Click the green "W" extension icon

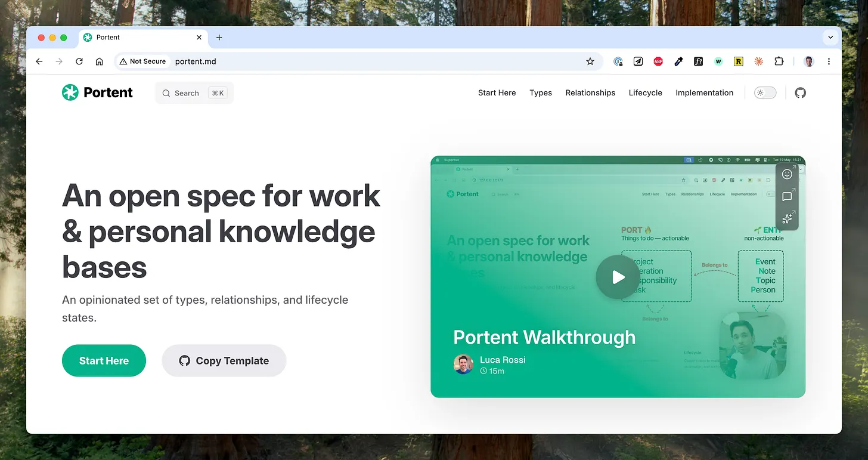(718, 61)
